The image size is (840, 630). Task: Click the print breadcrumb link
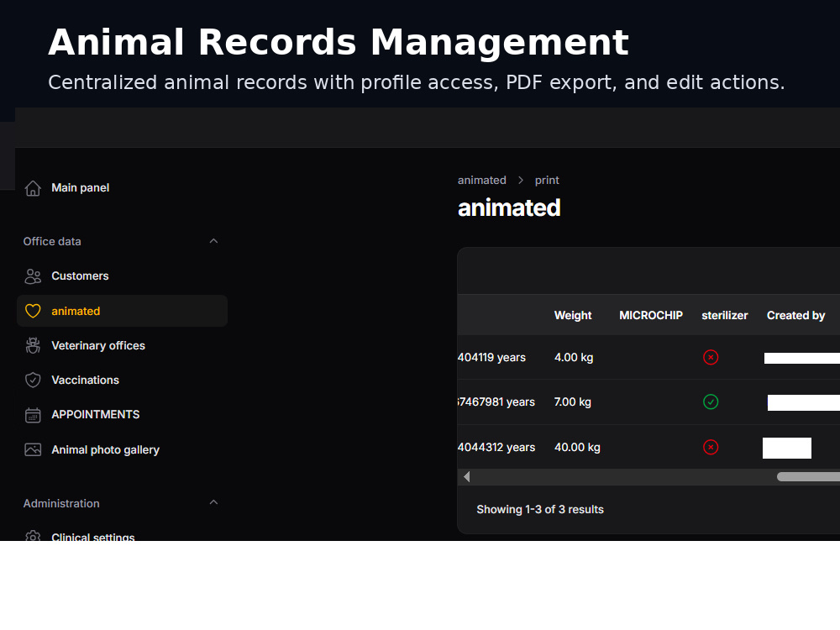click(x=547, y=181)
